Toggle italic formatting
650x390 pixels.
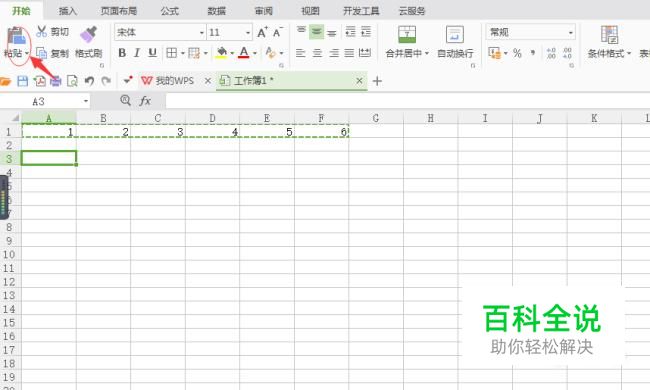137,53
